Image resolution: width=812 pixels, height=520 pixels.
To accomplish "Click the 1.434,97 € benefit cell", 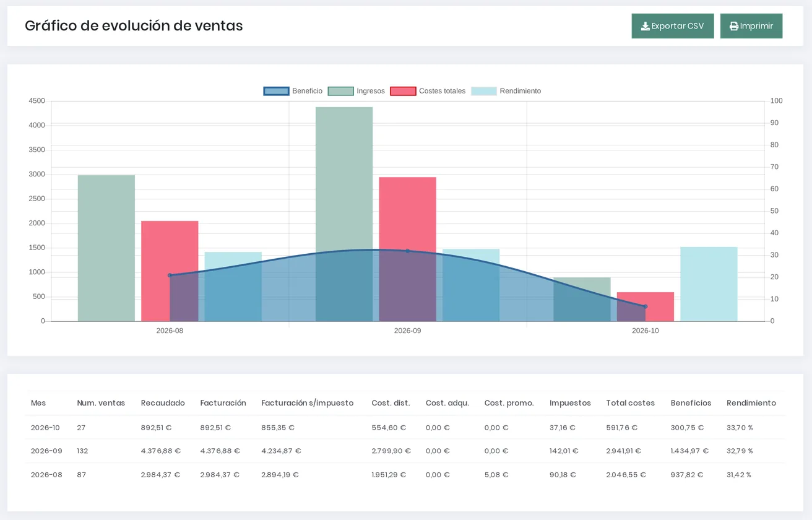I will coord(689,451).
